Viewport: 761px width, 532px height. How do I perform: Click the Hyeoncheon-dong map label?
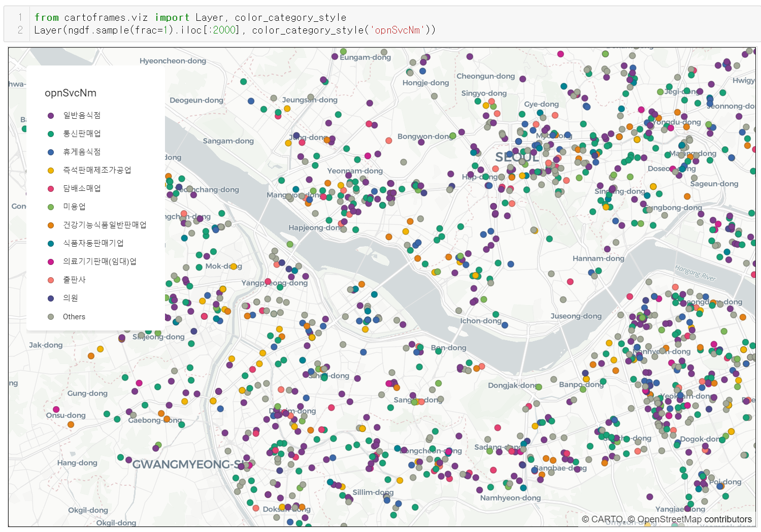(x=173, y=61)
